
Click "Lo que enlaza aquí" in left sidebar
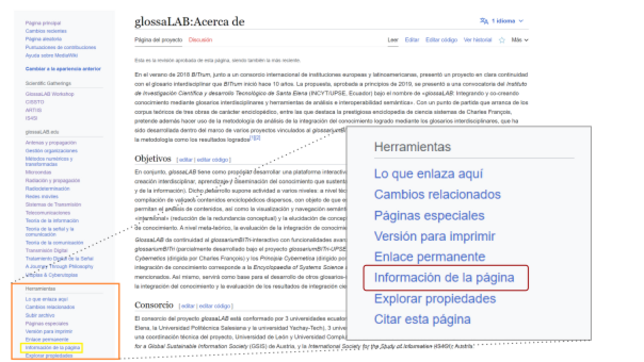coord(47,299)
